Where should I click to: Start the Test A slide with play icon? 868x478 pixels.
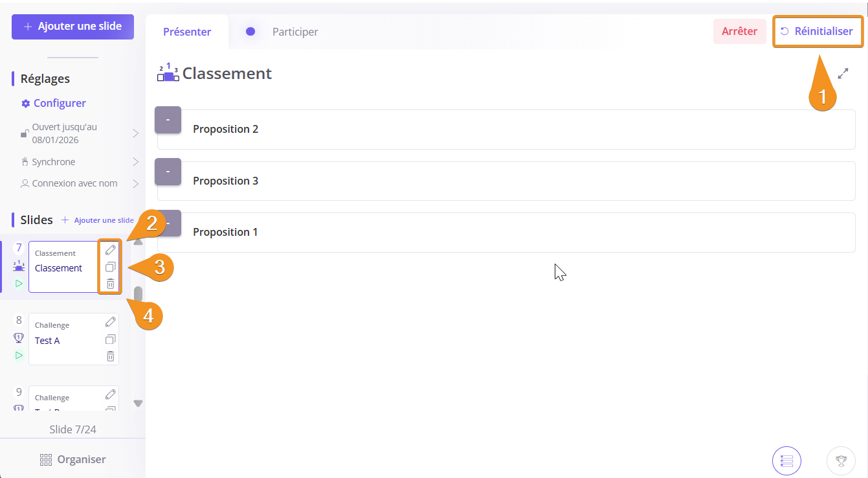click(19, 355)
